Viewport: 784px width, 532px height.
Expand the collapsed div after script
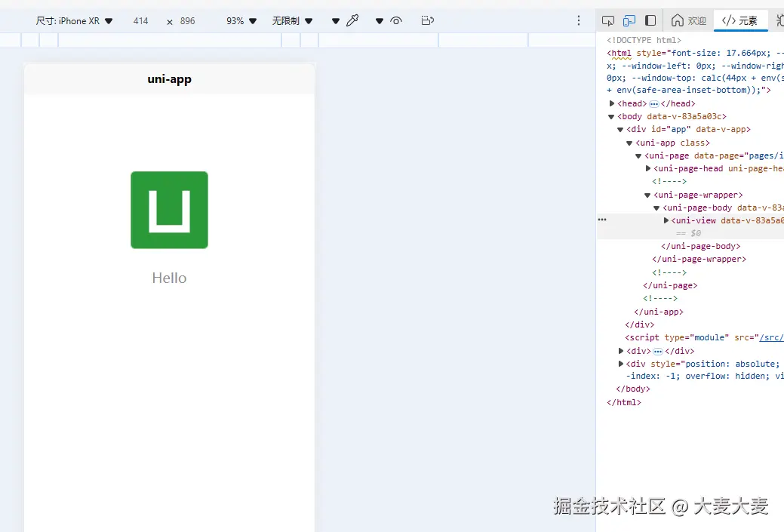point(620,351)
